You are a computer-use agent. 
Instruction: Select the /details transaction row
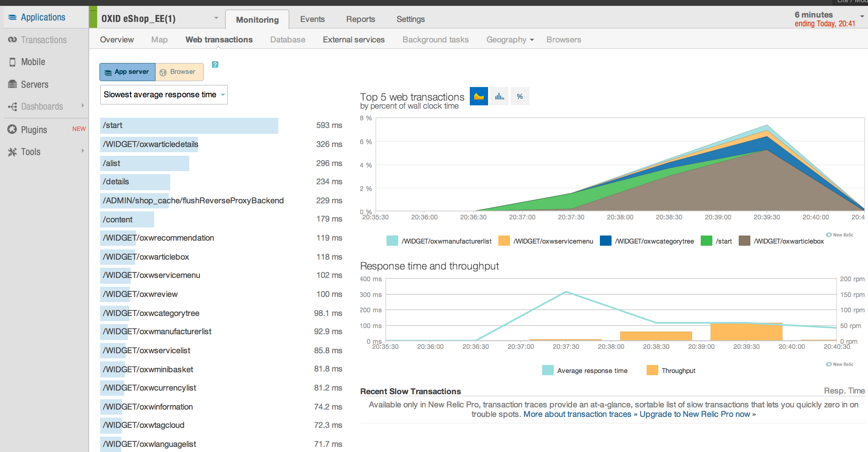coord(221,182)
